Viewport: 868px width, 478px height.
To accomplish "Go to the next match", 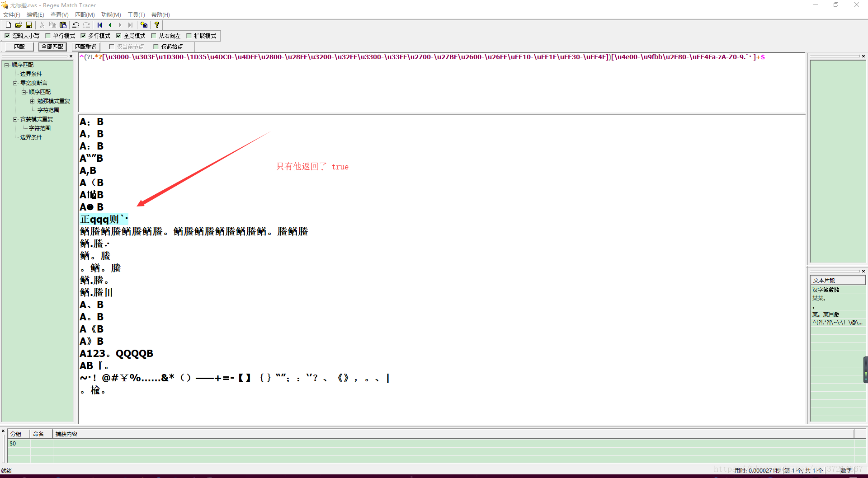I will coord(120,25).
